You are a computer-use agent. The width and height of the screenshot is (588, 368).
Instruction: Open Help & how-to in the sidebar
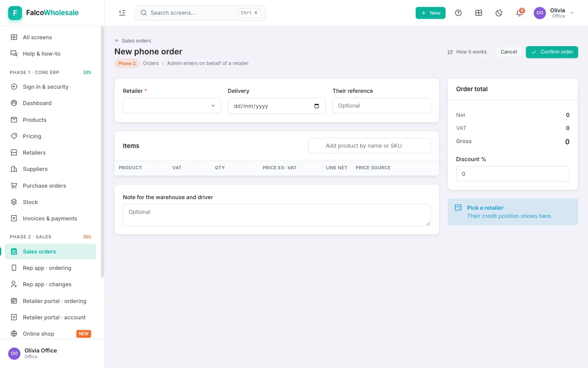pyautogui.click(x=51, y=54)
